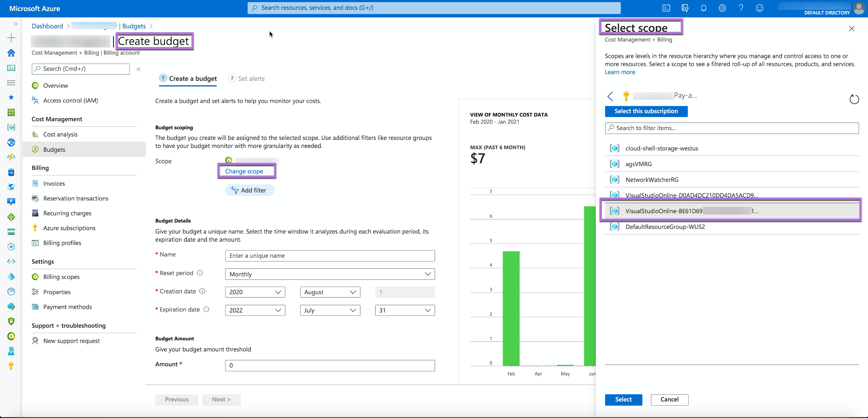Collapse the resource menu with the double chevron
The height and width of the screenshot is (418, 868).
[138, 69]
